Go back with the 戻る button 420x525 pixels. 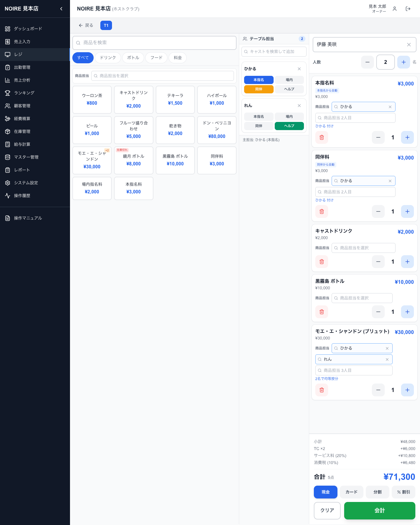[x=86, y=25]
